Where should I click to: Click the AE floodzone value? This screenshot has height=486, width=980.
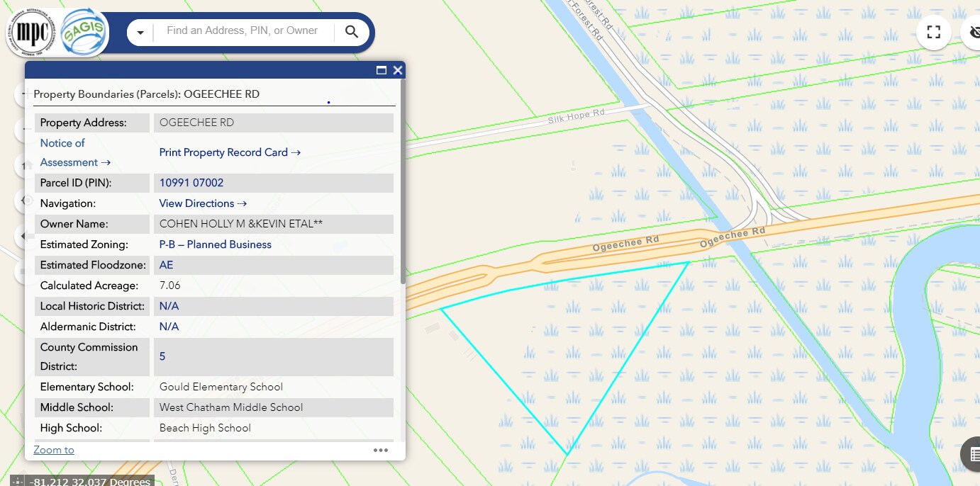point(166,265)
